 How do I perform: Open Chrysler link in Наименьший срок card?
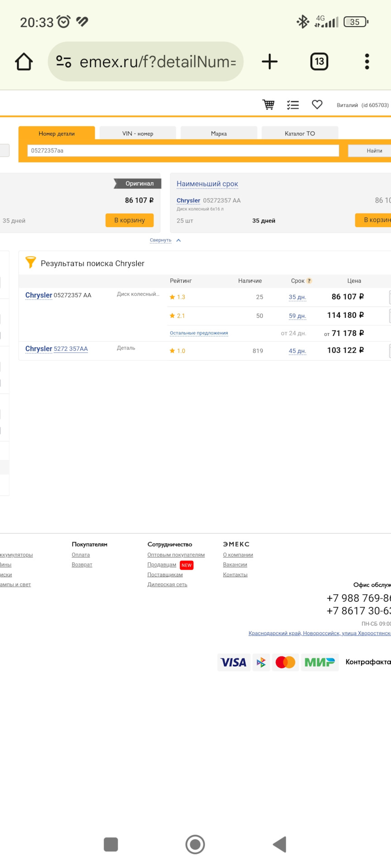(188, 200)
